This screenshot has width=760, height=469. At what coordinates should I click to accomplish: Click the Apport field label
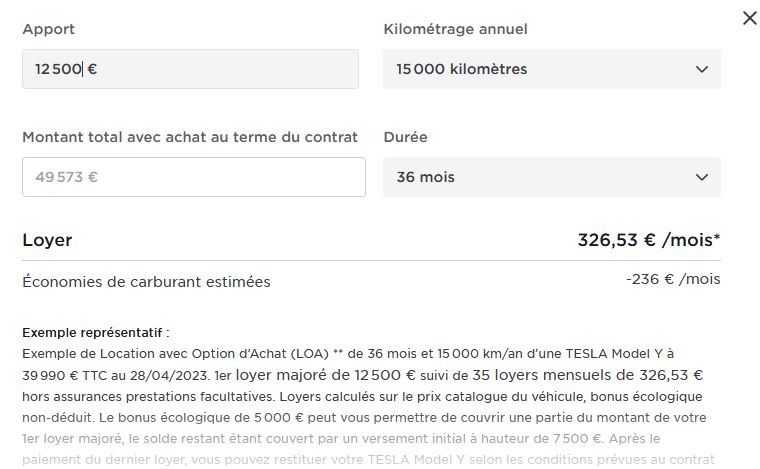(48, 29)
